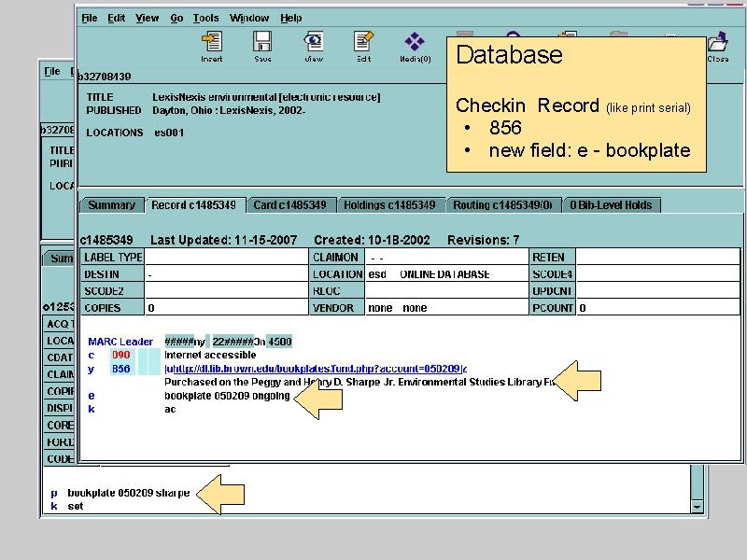Click the PCOUNT value field

click(657, 308)
